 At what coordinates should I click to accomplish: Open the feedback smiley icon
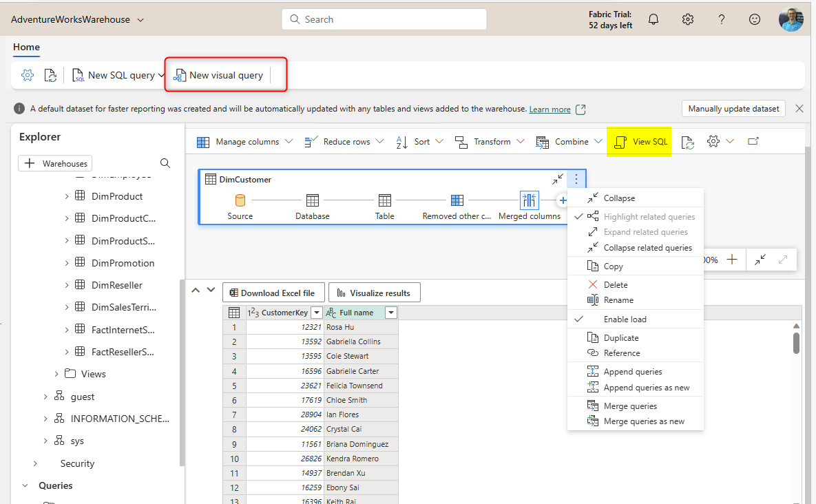pyautogui.click(x=755, y=19)
